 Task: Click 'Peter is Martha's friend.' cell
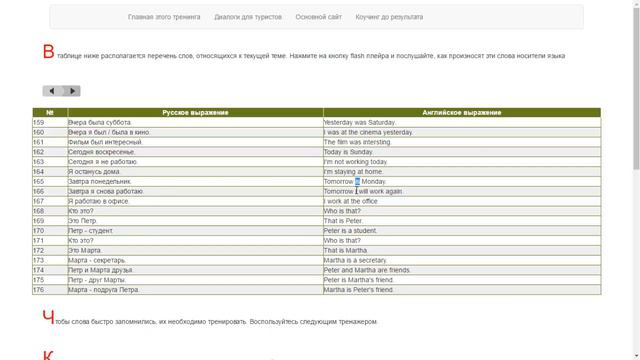click(x=462, y=280)
